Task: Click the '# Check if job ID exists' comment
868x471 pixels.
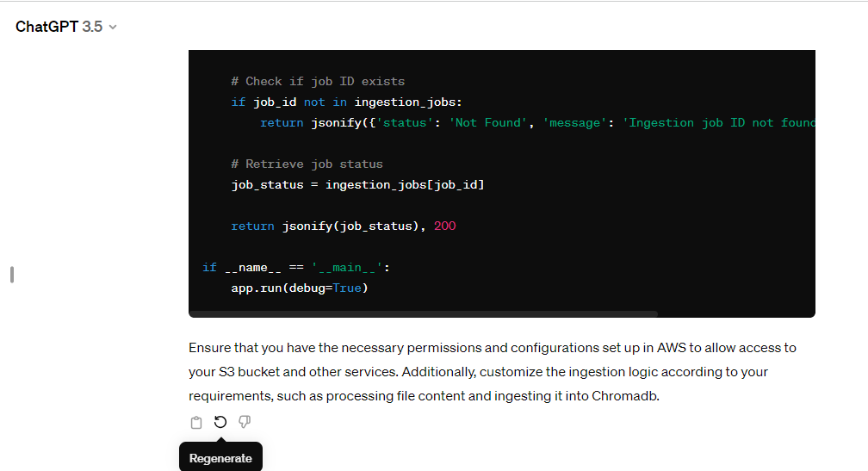Action: click(x=318, y=81)
